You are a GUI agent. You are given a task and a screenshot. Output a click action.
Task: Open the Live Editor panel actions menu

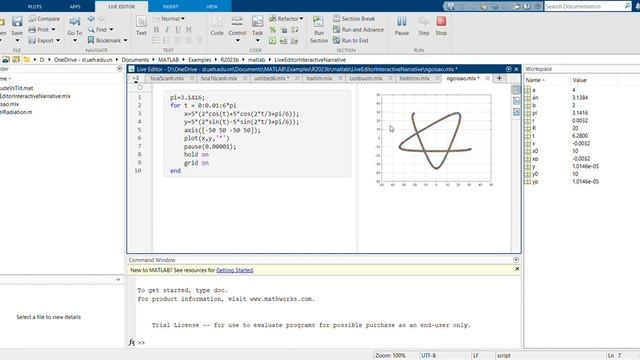(x=509, y=69)
